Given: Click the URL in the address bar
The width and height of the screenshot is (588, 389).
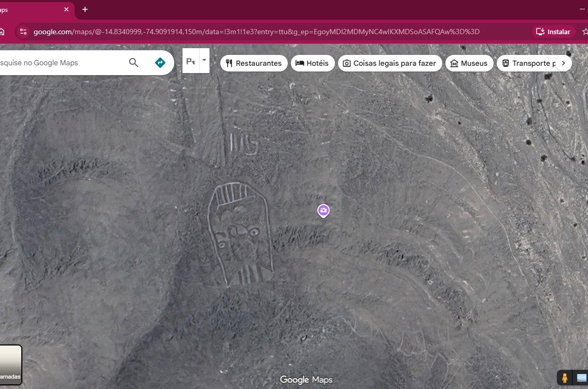Looking at the screenshot, I should (x=257, y=32).
